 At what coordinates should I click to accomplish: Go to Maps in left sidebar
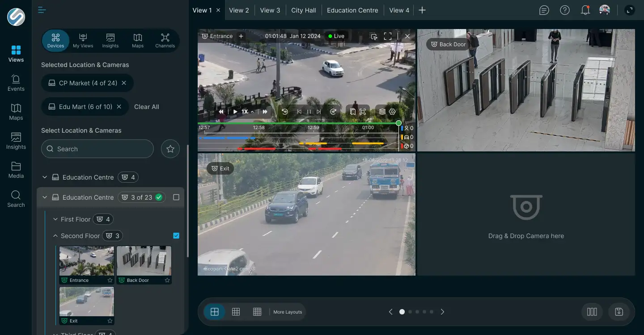16,112
